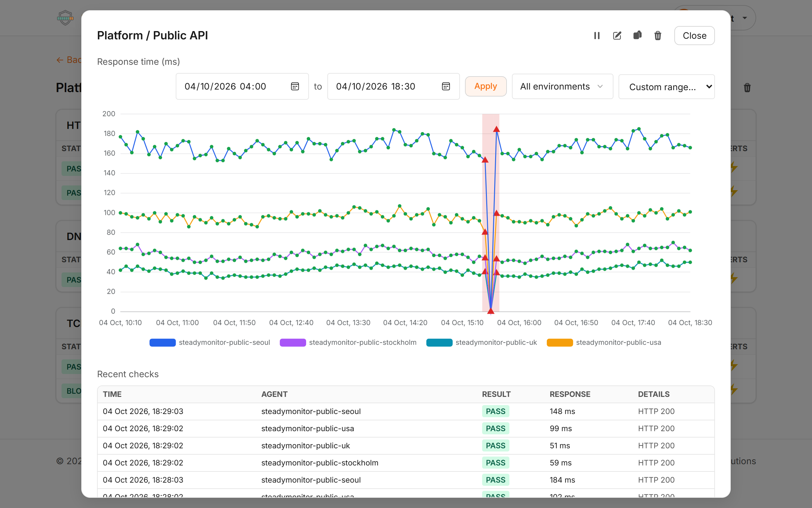Pause the Public API monitor
The image size is (812, 508).
[597, 36]
